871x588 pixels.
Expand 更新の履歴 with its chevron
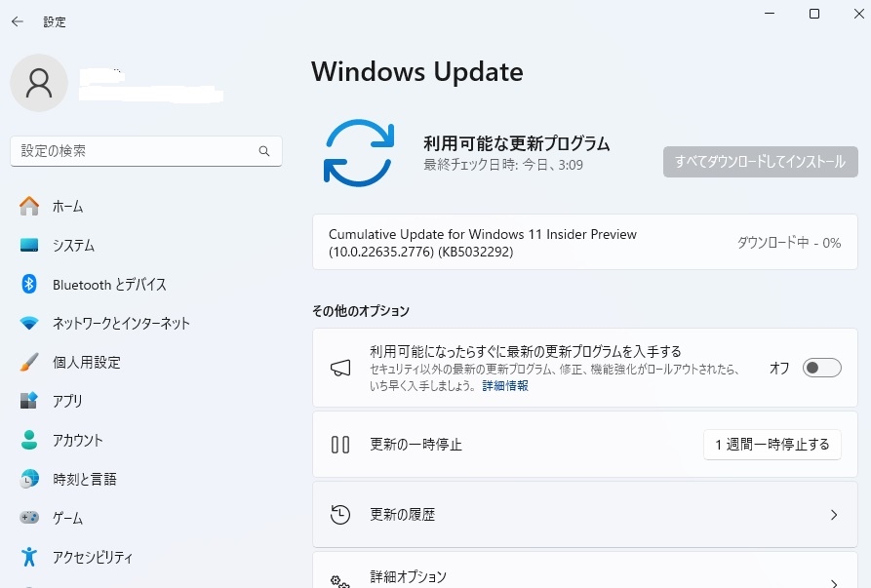[x=833, y=515]
